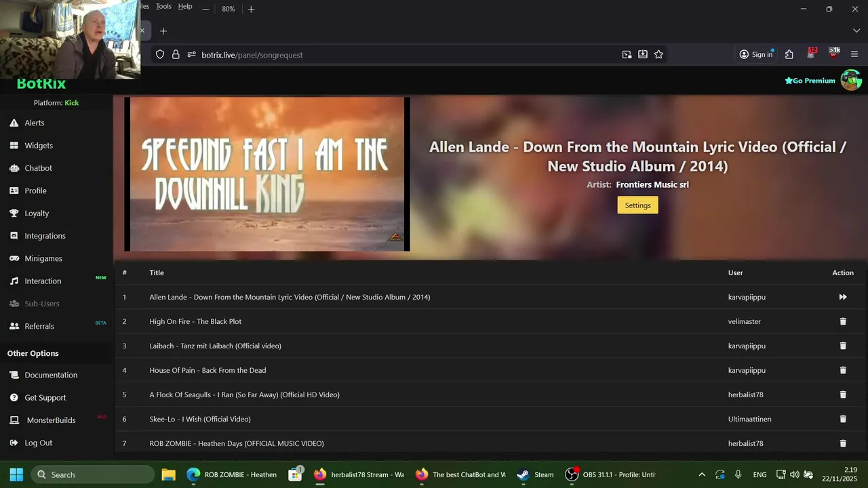This screenshot has width=868, height=488.
Task: Skip the currently playing Allen Lande song
Action: (843, 297)
